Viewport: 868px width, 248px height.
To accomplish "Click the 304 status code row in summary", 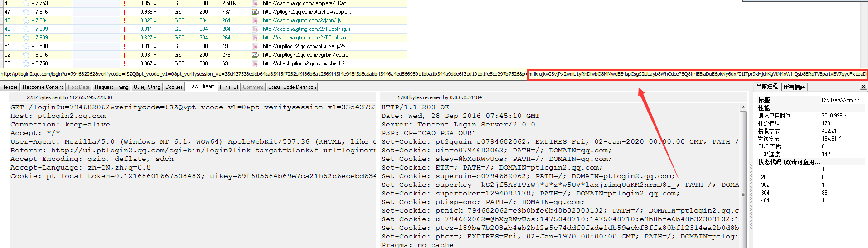I will tap(765, 193).
